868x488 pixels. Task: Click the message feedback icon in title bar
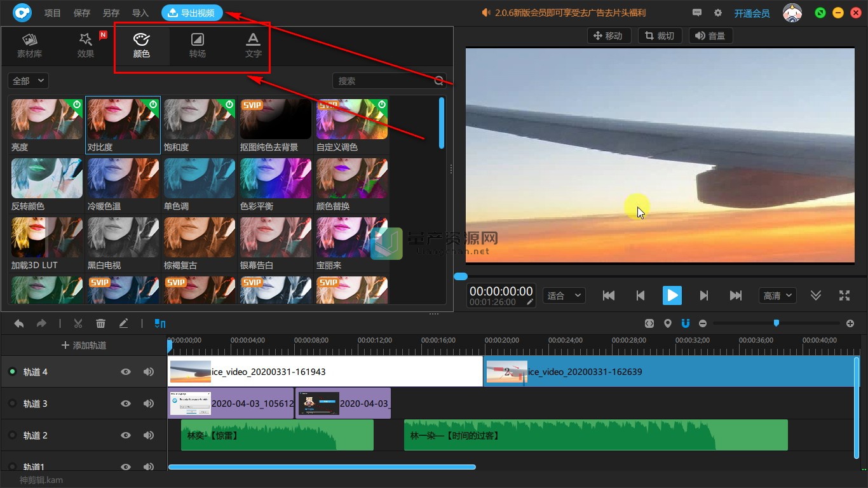(697, 13)
